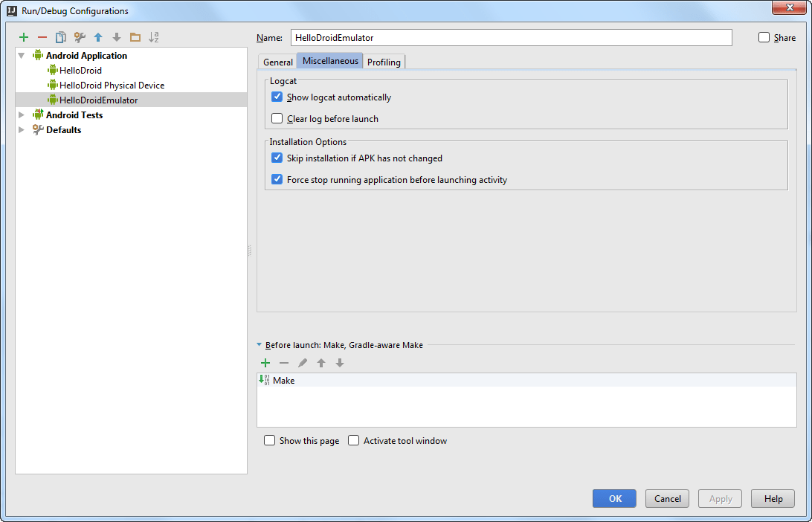Click the Defaults wrench icon in the tree
Screen dimensions: 812x522
tap(38, 129)
